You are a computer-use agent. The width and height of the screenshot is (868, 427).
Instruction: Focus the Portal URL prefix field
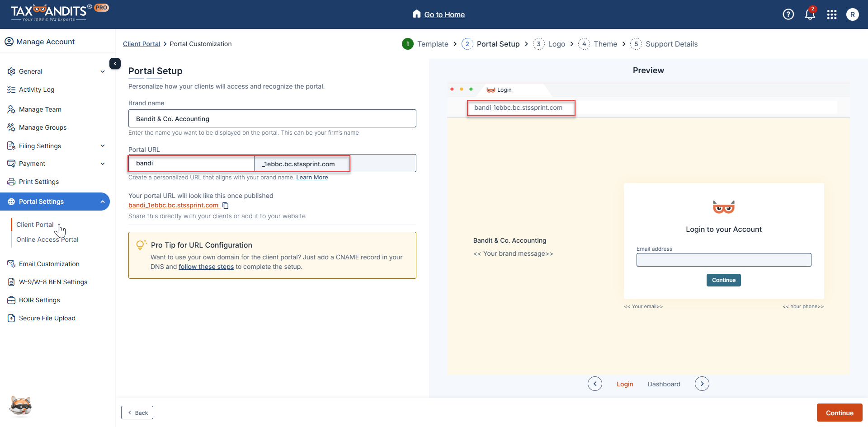[x=191, y=163]
